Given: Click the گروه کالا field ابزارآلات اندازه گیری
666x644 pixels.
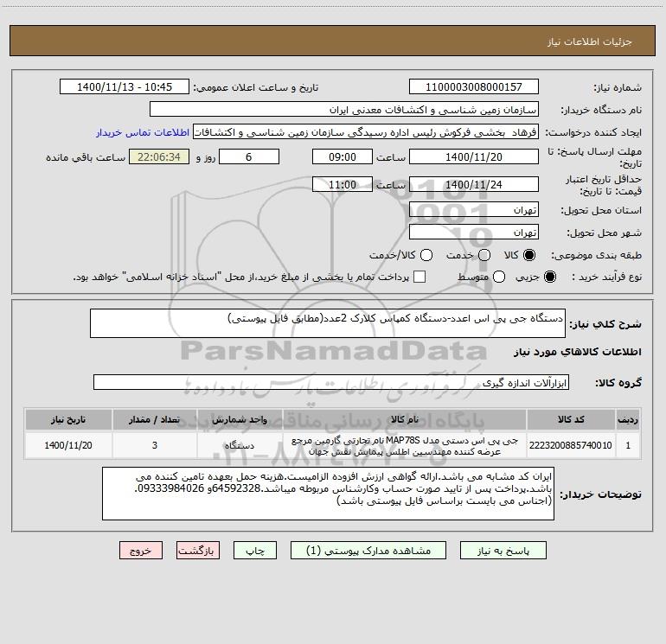Looking at the screenshot, I should tap(331, 382).
